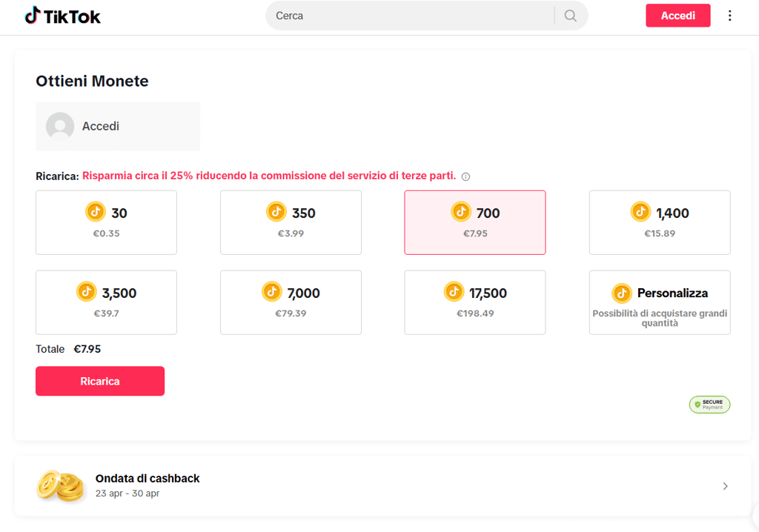759x532 pixels.
Task: Click the search magnifier icon
Action: pyautogui.click(x=571, y=16)
